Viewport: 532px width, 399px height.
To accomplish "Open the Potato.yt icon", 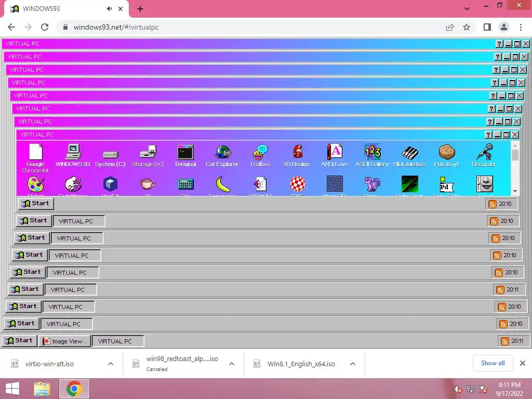I will 447,156.
